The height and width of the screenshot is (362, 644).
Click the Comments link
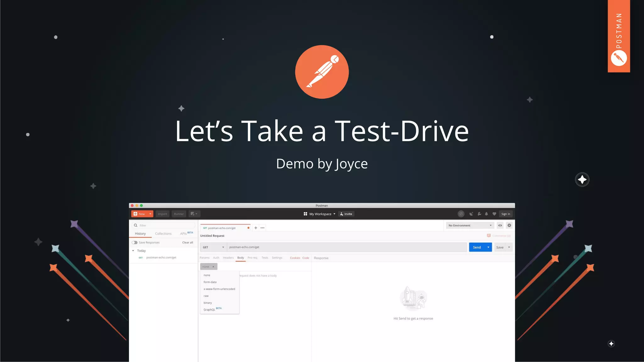click(499, 236)
